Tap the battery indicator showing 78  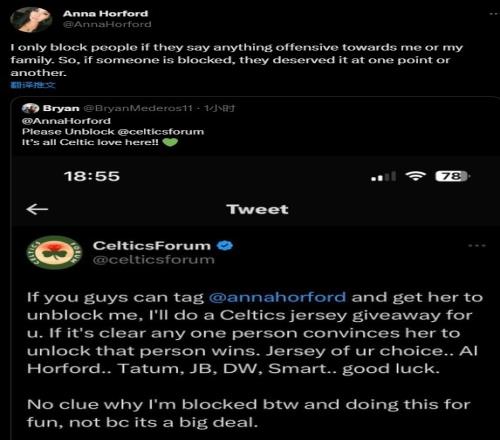(453, 176)
